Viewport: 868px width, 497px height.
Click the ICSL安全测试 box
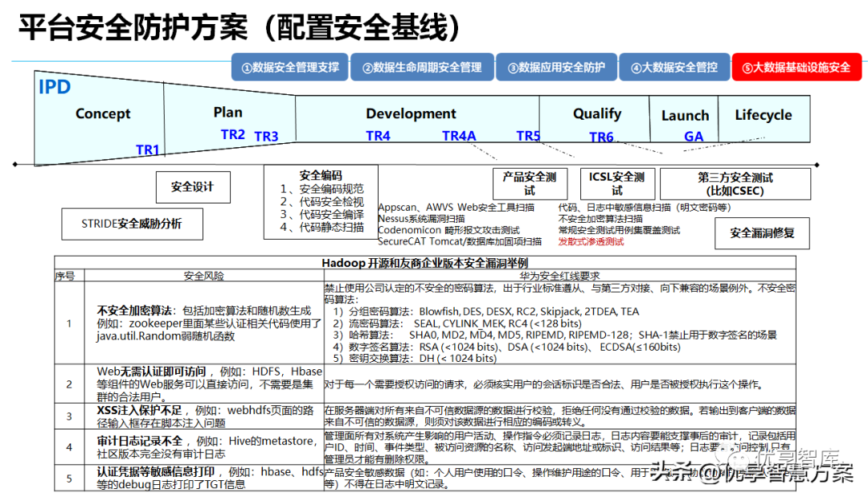tap(617, 183)
